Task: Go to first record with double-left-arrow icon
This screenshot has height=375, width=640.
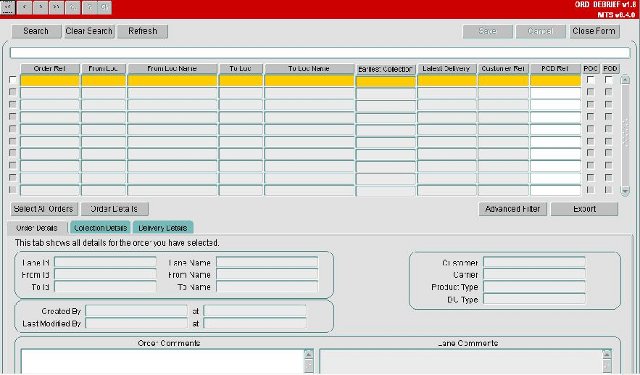Action: pyautogui.click(x=8, y=7)
